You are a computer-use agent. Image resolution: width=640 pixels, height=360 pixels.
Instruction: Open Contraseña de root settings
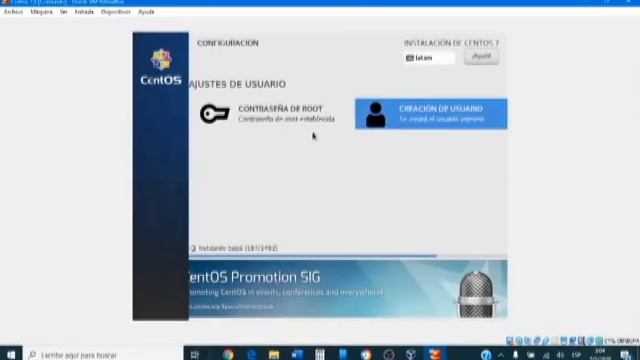(267, 114)
